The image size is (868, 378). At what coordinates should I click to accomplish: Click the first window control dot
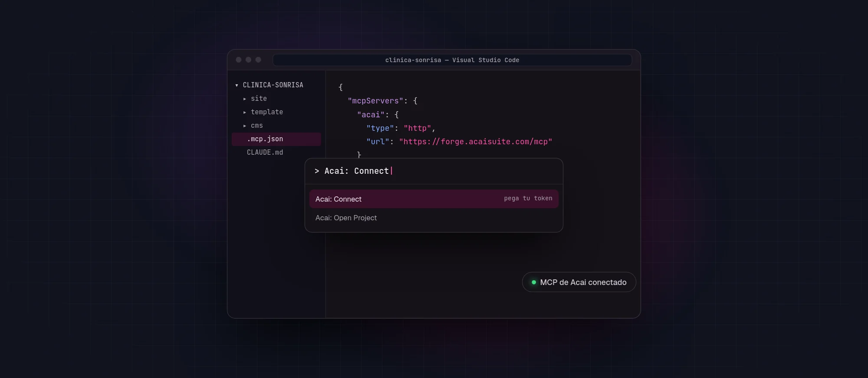point(239,60)
